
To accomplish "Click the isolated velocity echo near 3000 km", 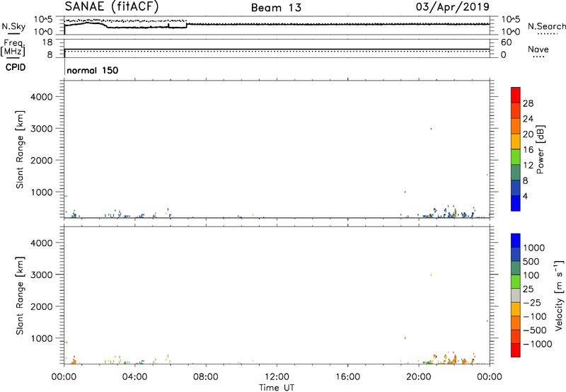I will pos(431,275).
